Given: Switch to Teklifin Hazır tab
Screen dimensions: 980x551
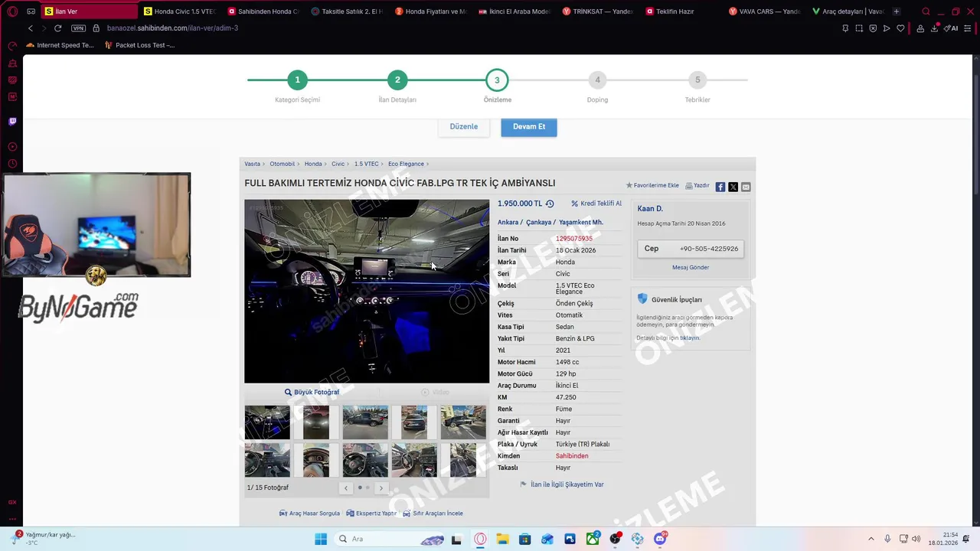Looking at the screenshot, I should pyautogui.click(x=682, y=11).
